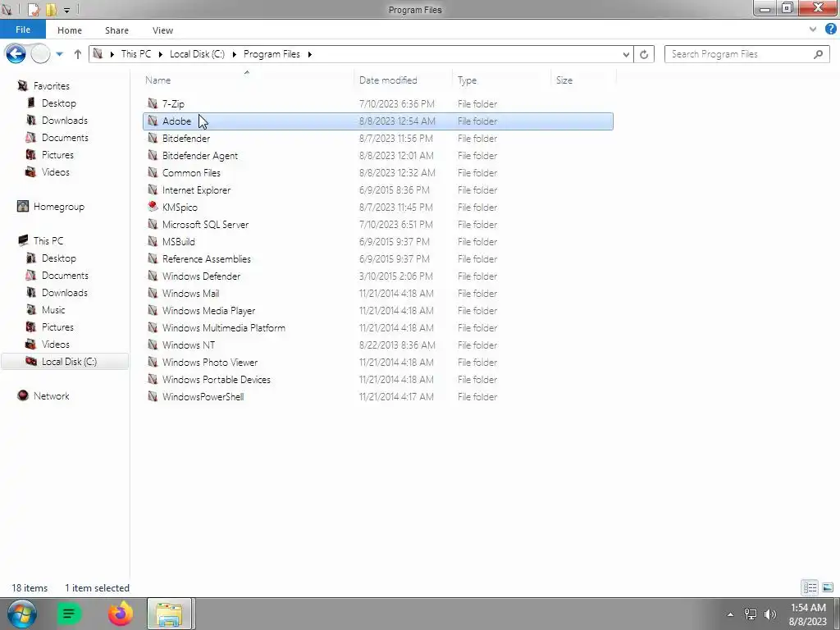Screen dimensions: 840x630
Task: Select the Windows Portable Devices folder
Action: [x=378, y=379]
